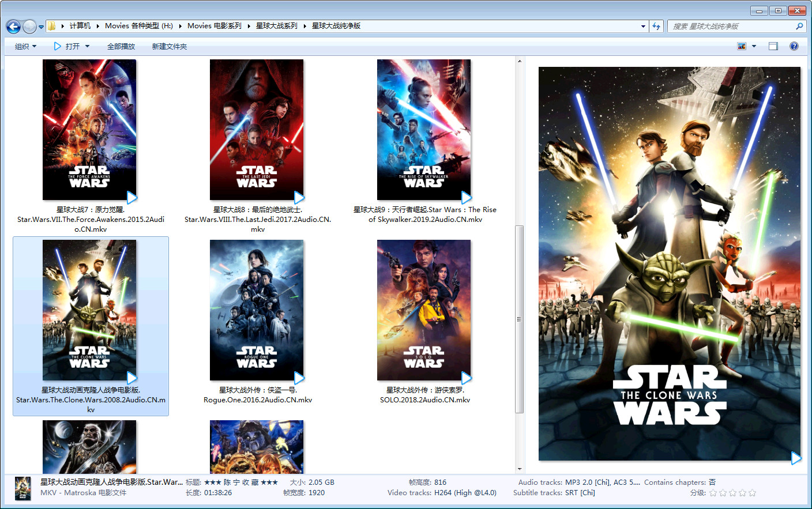Set rating to five stars in details pane
Viewport: 812px width, 509px height.
pyautogui.click(x=752, y=493)
